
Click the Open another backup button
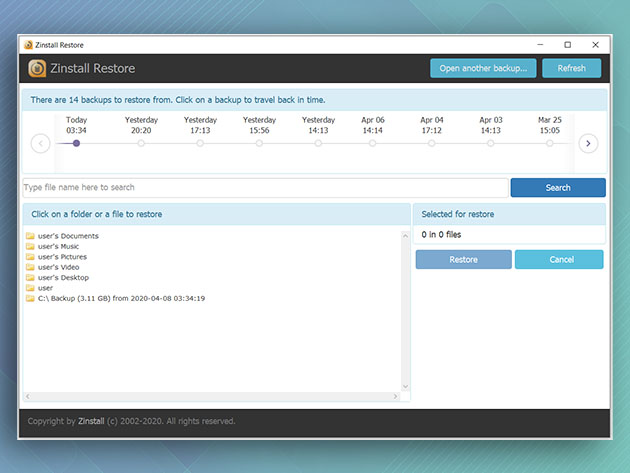click(x=483, y=68)
